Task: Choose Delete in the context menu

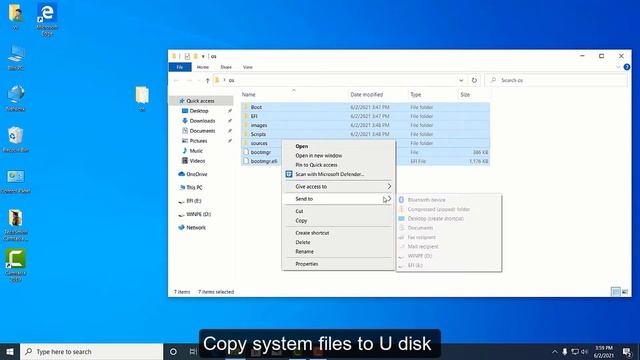Action: coord(338,242)
